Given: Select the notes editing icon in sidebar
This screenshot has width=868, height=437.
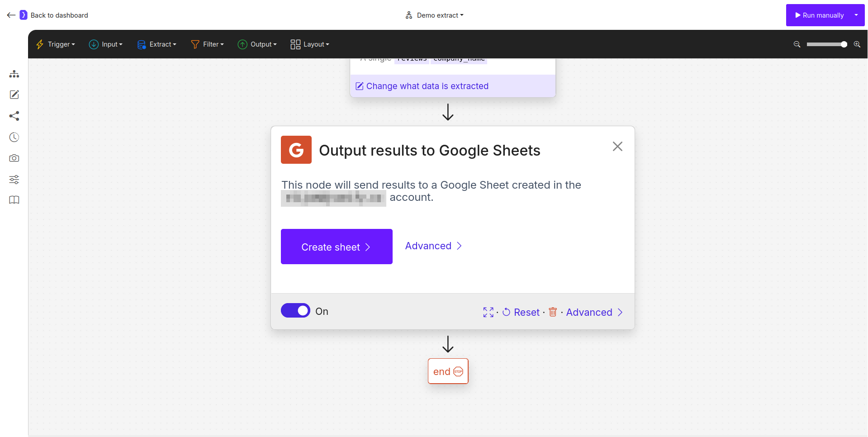Looking at the screenshot, I should point(14,95).
